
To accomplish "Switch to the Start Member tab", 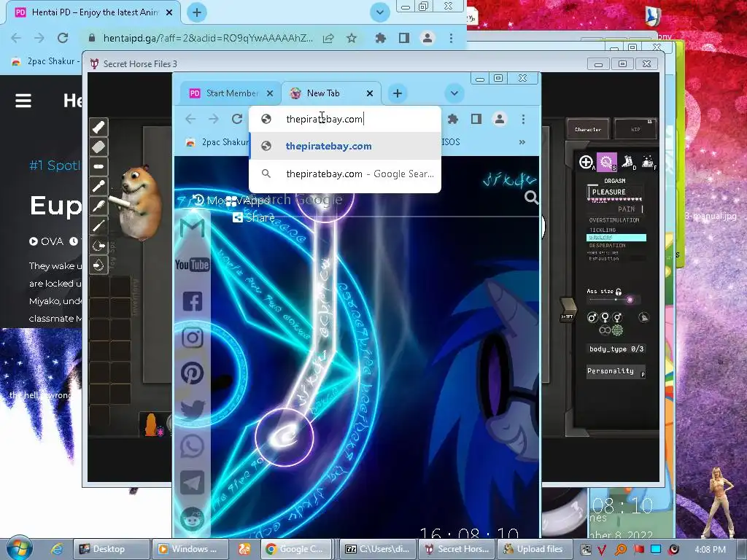I will (x=232, y=93).
